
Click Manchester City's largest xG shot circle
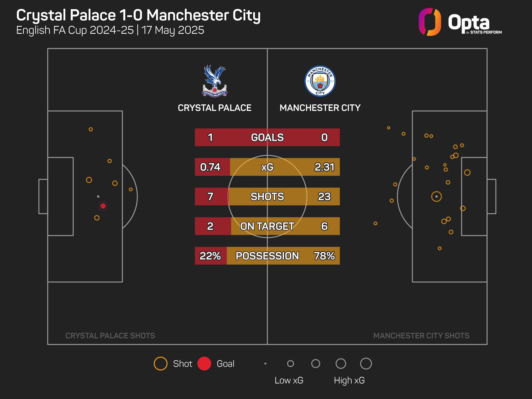(x=436, y=196)
